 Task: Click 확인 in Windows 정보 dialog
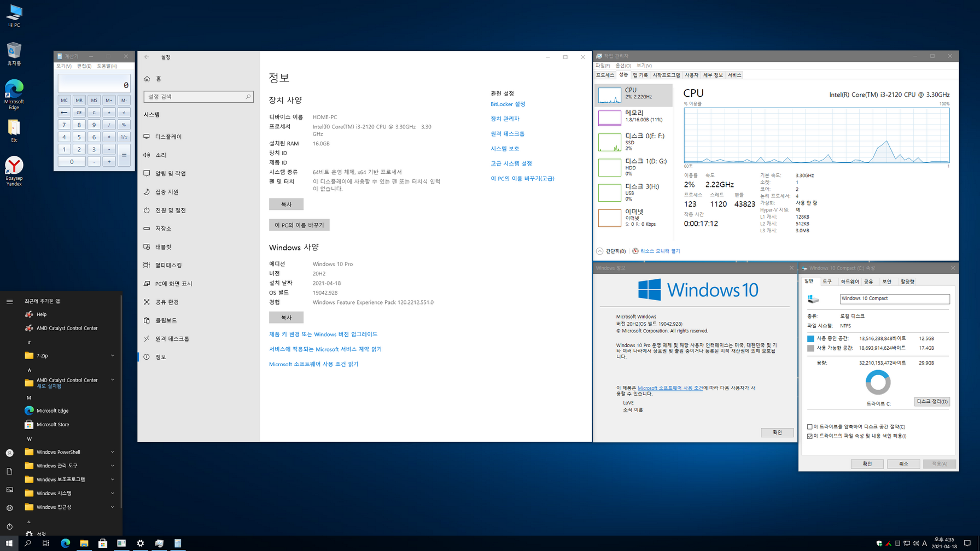click(x=777, y=432)
